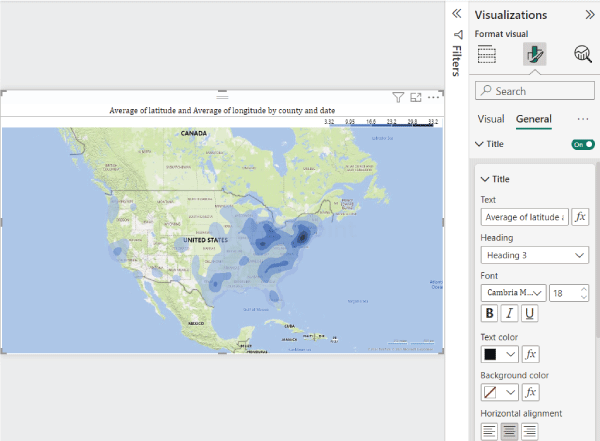Viewport: 600px width, 441px height.
Task: Click the empty background color swatch
Action: click(x=490, y=392)
